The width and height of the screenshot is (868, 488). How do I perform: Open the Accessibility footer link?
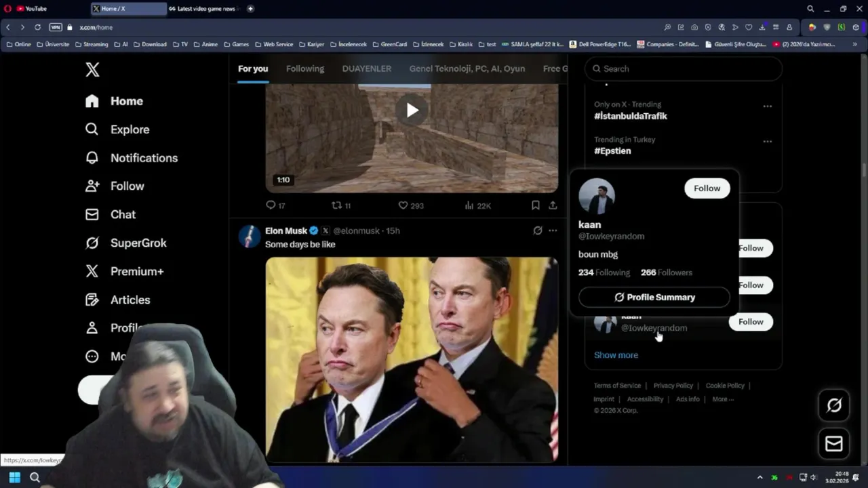coord(645,399)
